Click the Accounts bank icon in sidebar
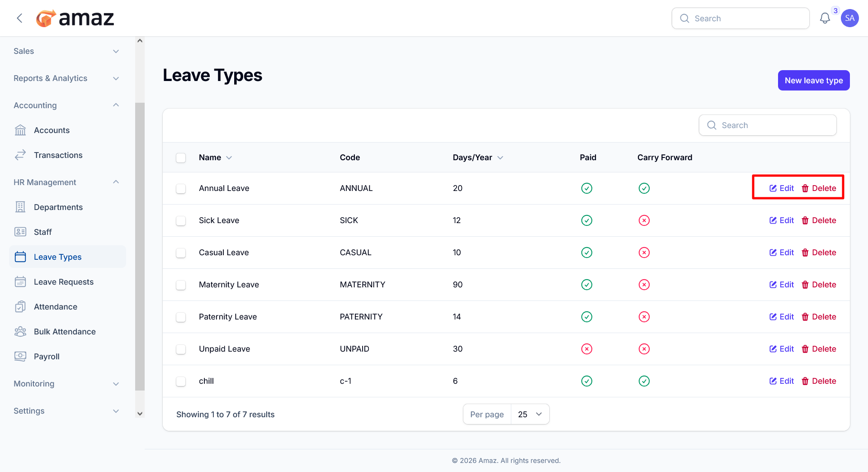Image resolution: width=868 pixels, height=472 pixels. (20, 130)
